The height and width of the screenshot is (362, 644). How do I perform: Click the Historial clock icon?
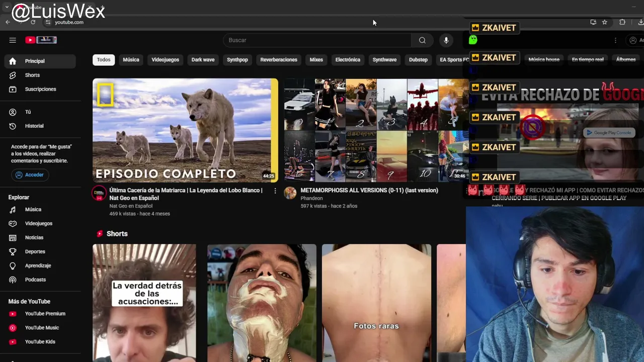pyautogui.click(x=13, y=126)
